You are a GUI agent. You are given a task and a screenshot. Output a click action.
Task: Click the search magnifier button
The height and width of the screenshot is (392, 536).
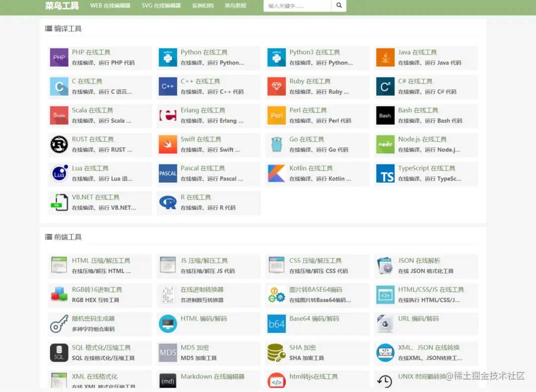339,5
